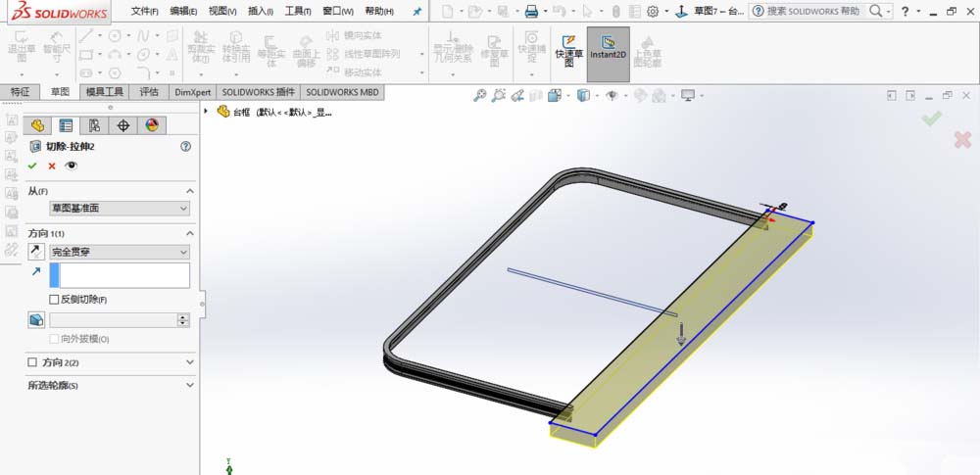Click previous view icon

click(516, 96)
